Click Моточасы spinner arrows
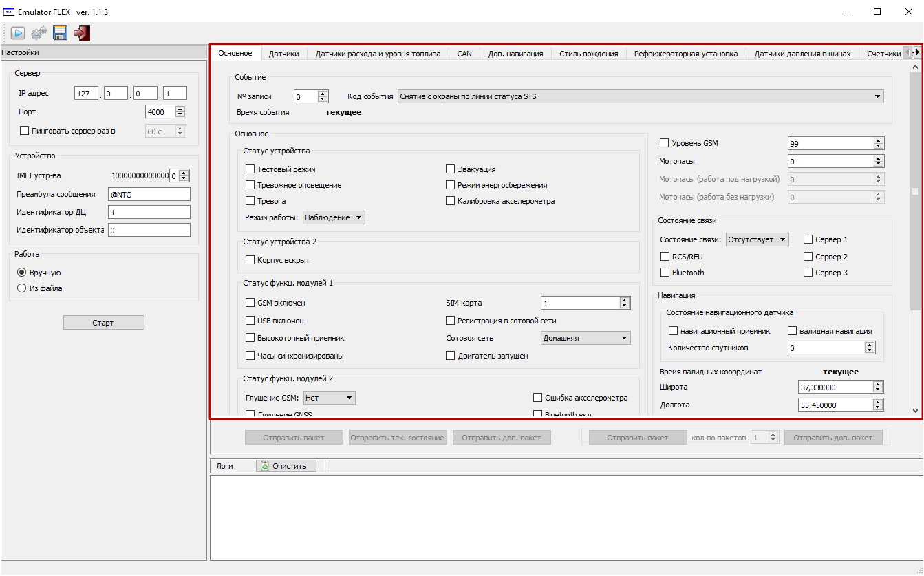The height and width of the screenshot is (576, 924). (x=879, y=161)
